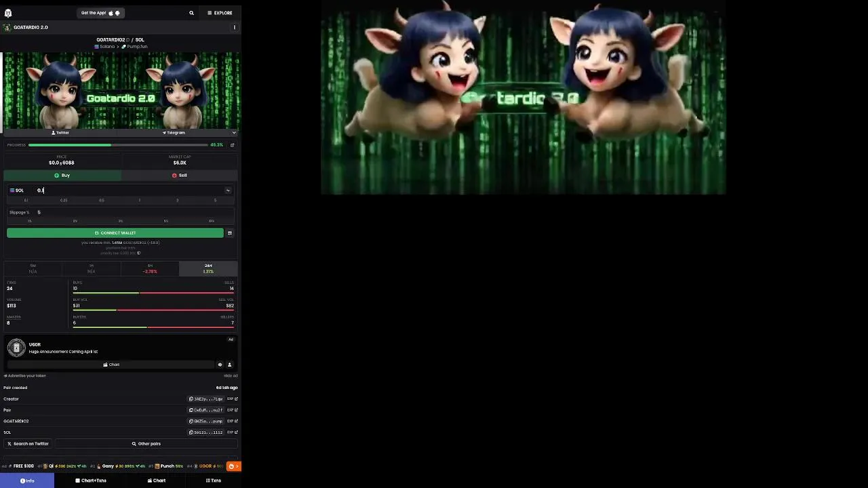Copy the Pair address CwEuM...nu2f
The width and height of the screenshot is (868, 488).
[x=206, y=410]
